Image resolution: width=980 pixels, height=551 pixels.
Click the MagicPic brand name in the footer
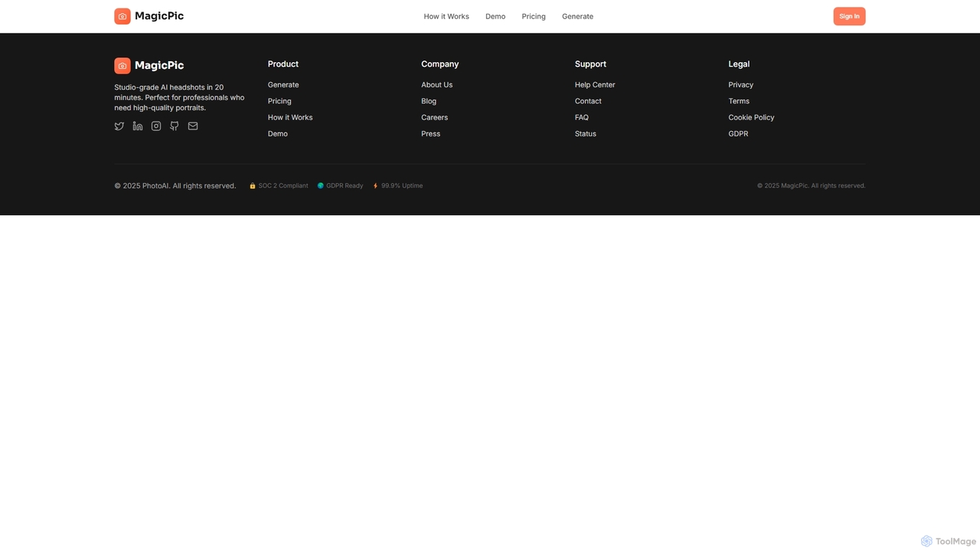click(x=159, y=66)
